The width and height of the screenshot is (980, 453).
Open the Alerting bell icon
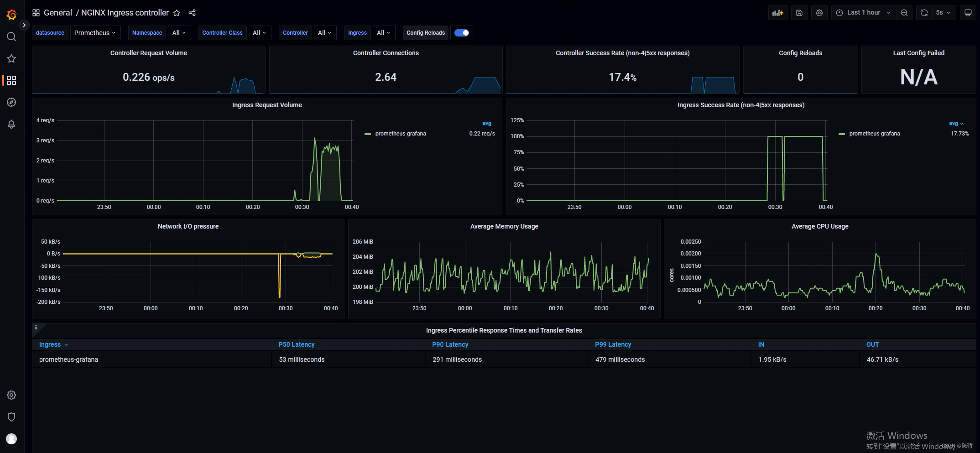(11, 124)
